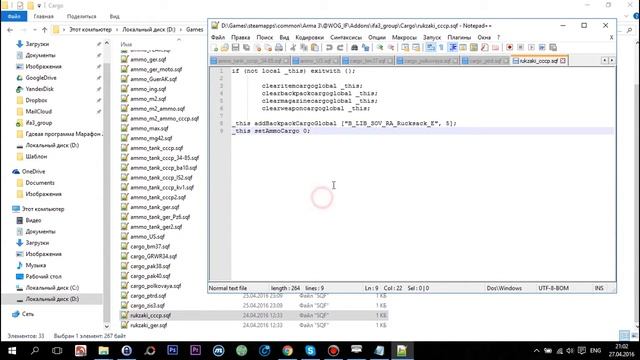The image size is (640, 360).
Task: Save the rukzaki_cccp.sqf file
Action: tap(236, 48)
